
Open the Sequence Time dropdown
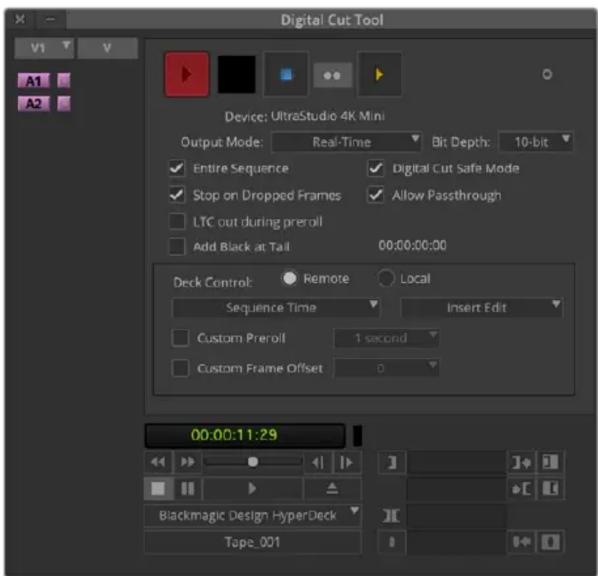276,307
